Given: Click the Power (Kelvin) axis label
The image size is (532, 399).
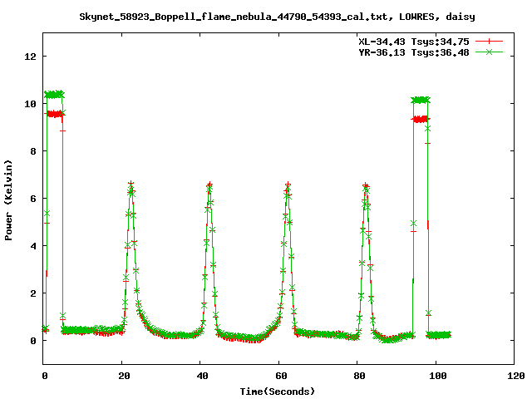Looking at the screenshot, I should [x=8, y=200].
